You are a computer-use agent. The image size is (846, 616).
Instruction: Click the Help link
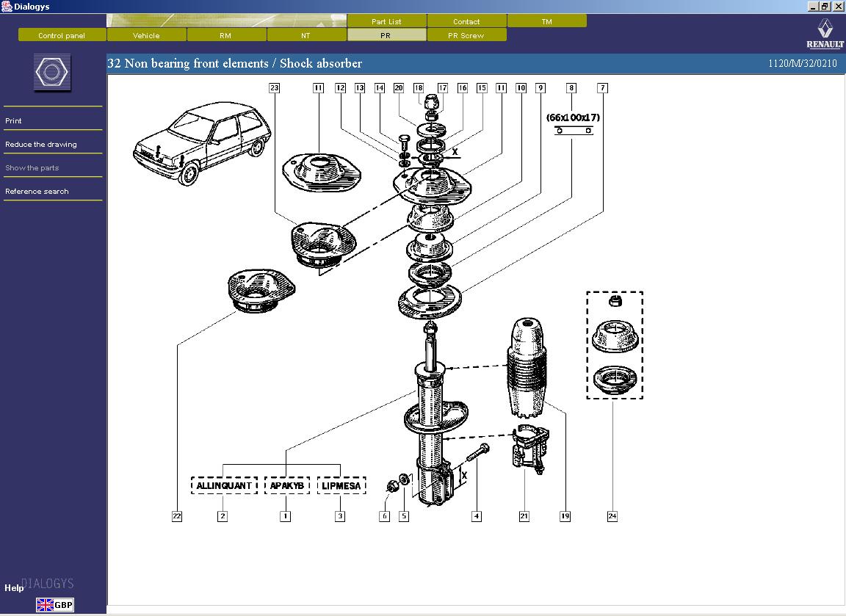14,588
